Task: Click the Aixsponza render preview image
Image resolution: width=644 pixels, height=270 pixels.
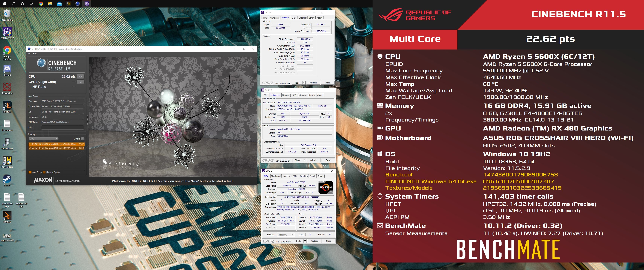Action: (173, 117)
